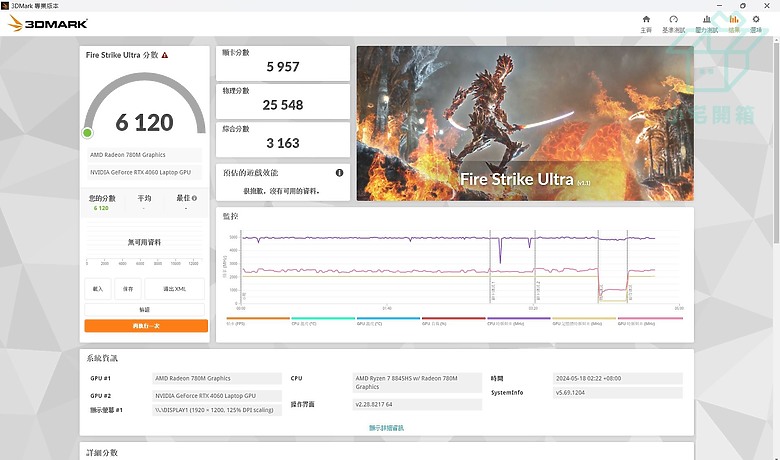Image resolution: width=780 pixels, height=460 pixels.
Task: Open the Stress Tests chart icon
Action: (706, 19)
